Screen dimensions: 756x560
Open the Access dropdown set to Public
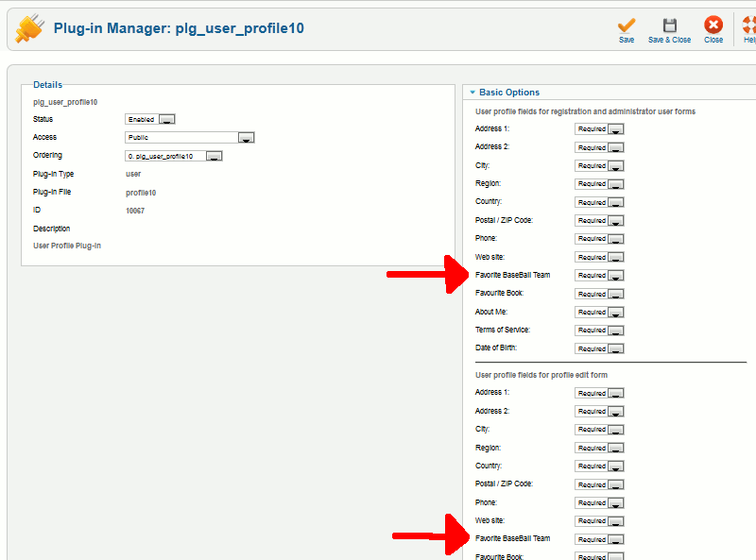(x=190, y=137)
